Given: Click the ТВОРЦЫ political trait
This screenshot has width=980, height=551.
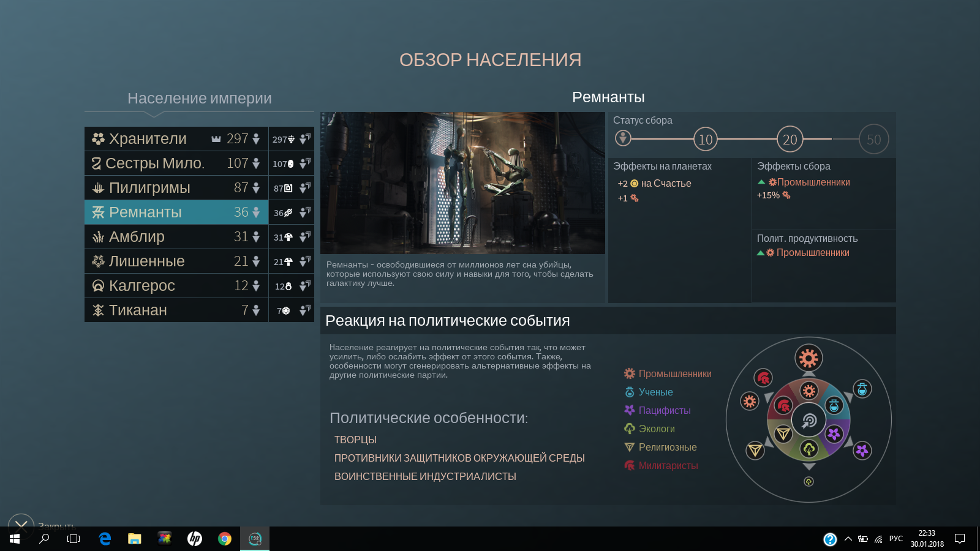Looking at the screenshot, I should coord(355,440).
